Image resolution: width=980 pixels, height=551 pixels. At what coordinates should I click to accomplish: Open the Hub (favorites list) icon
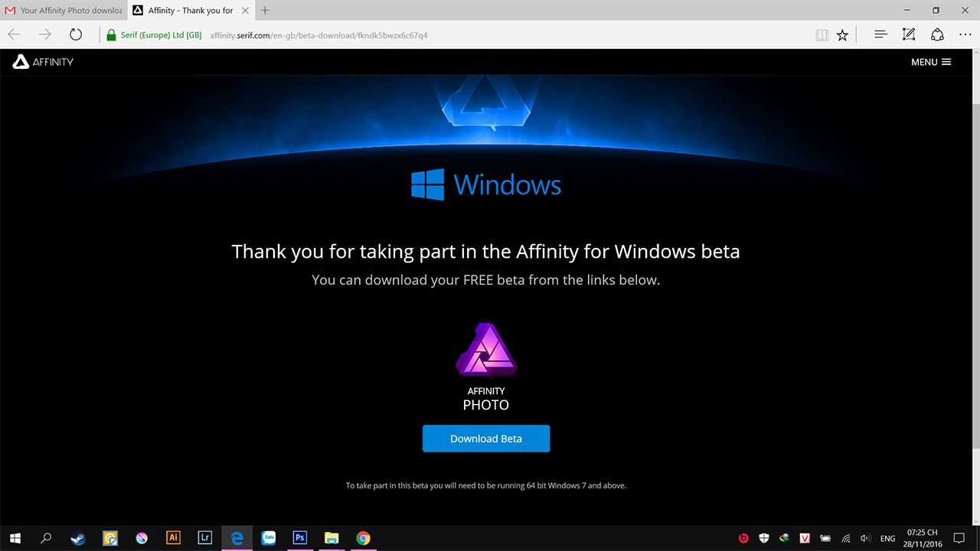point(880,34)
